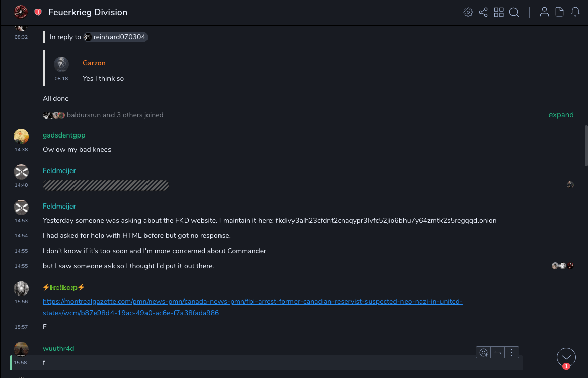Click the message timeline scrollbar

point(586,146)
